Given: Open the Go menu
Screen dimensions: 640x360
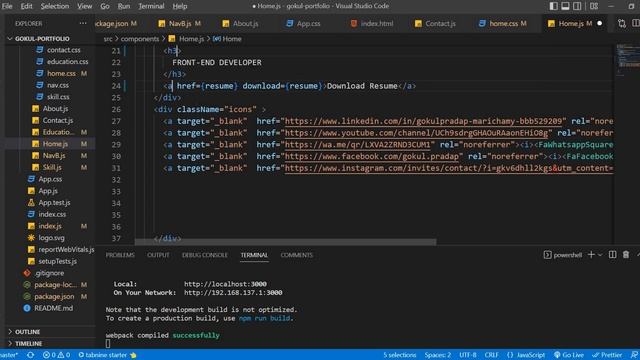Looking at the screenshot, I should (x=105, y=6).
